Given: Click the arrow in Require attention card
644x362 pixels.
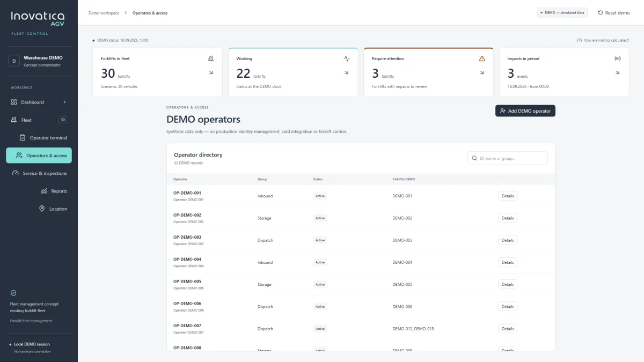Looking at the screenshot, I should click(482, 72).
